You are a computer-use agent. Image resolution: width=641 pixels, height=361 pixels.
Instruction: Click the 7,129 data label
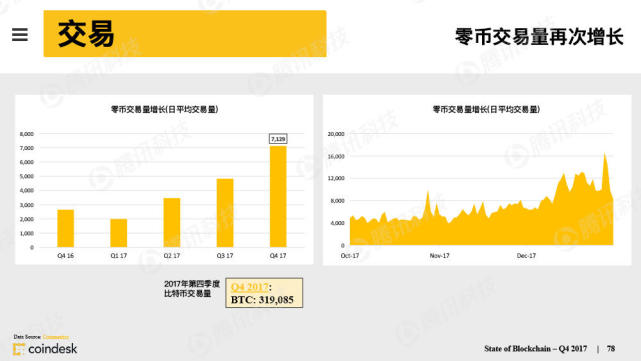click(278, 139)
